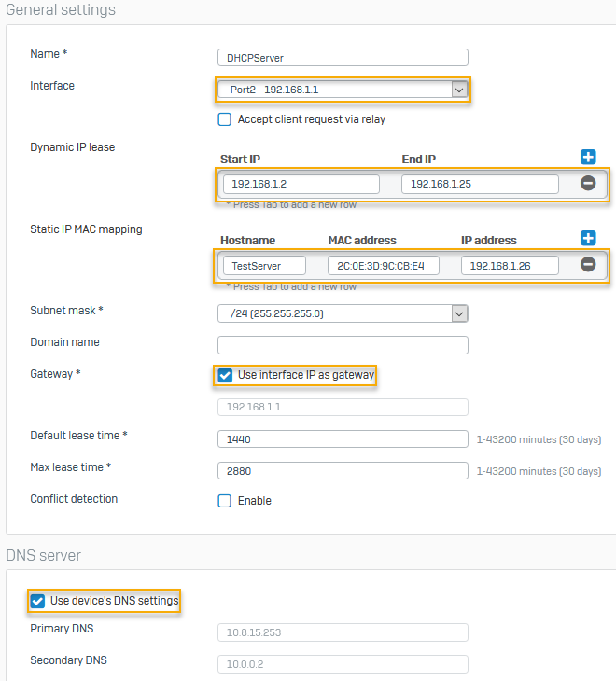
Task: Remove the TestServer static mapping row
Action: tap(588, 265)
